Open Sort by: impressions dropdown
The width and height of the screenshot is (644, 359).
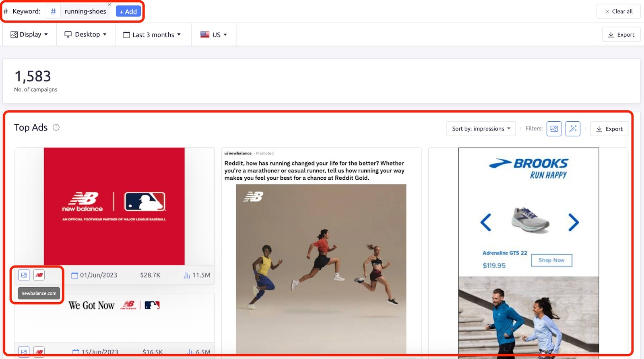pos(481,129)
